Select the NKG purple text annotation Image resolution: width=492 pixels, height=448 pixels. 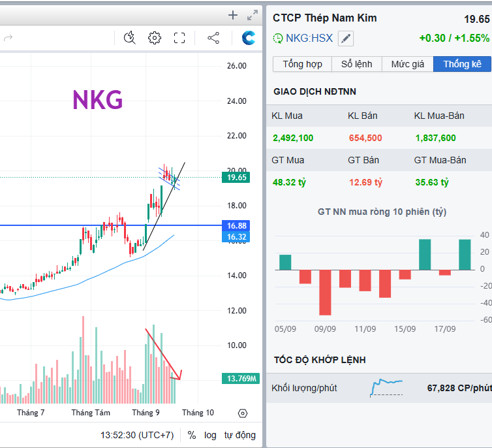(x=98, y=100)
